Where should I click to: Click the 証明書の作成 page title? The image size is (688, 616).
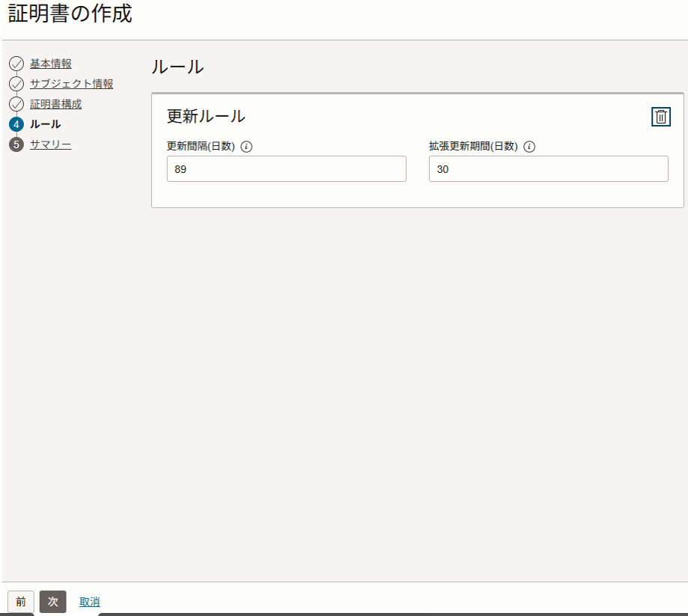coord(70,13)
